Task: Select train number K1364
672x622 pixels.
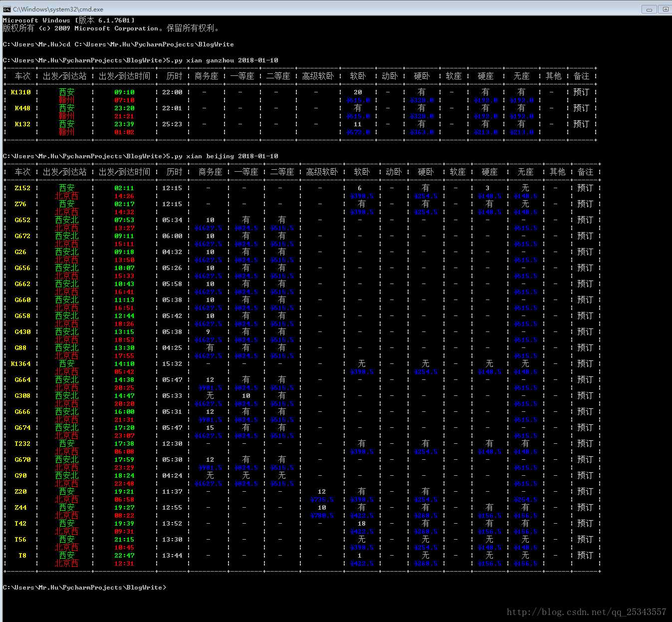Action: (20, 364)
